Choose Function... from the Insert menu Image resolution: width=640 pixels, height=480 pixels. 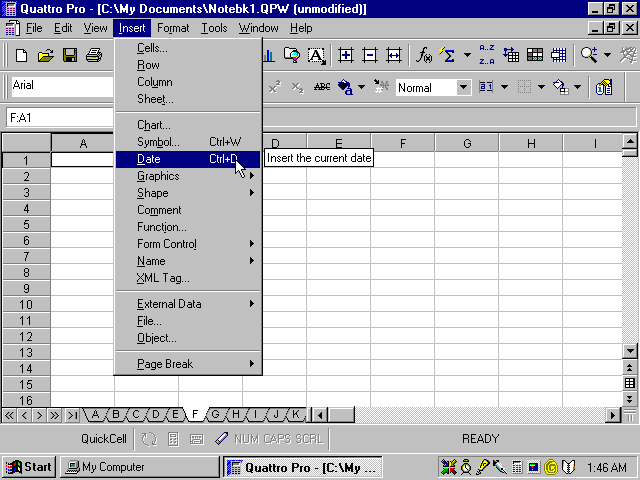(x=188, y=227)
